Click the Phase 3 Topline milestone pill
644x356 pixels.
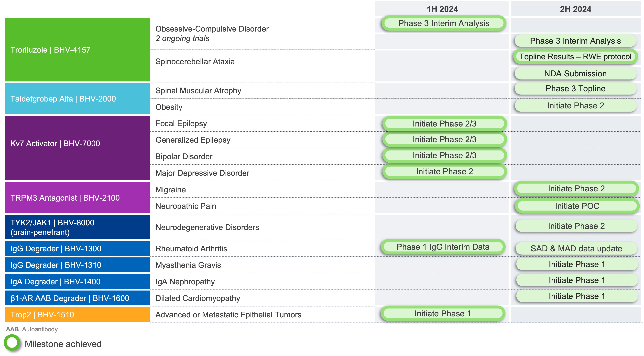click(x=575, y=89)
